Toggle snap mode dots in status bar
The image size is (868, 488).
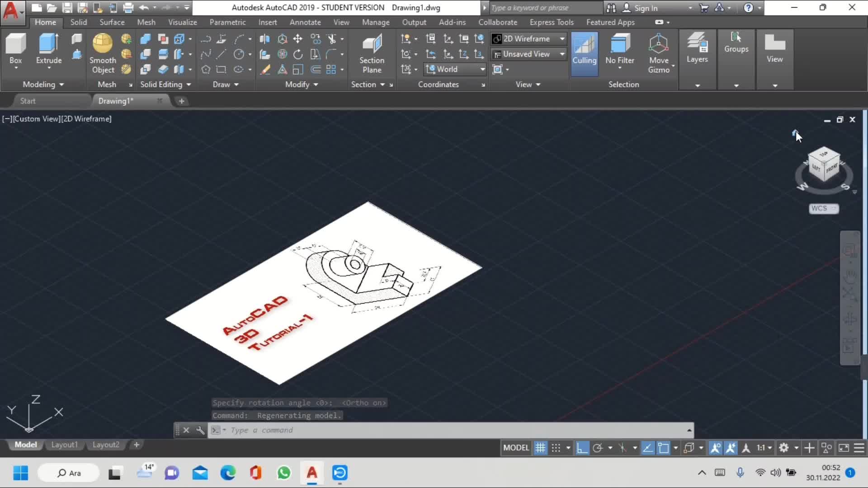pos(556,448)
